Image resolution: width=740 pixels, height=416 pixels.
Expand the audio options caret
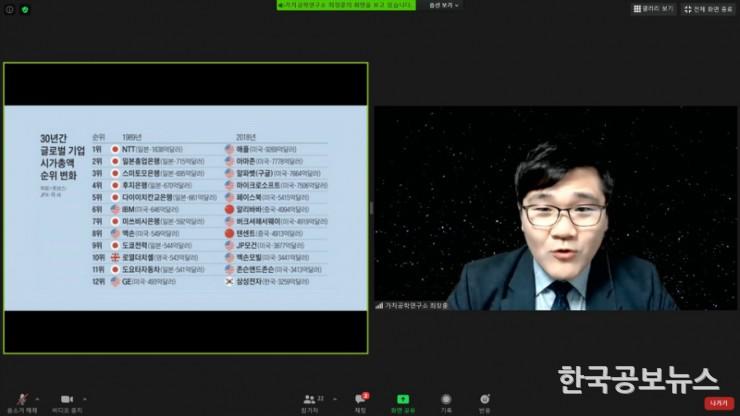37,399
